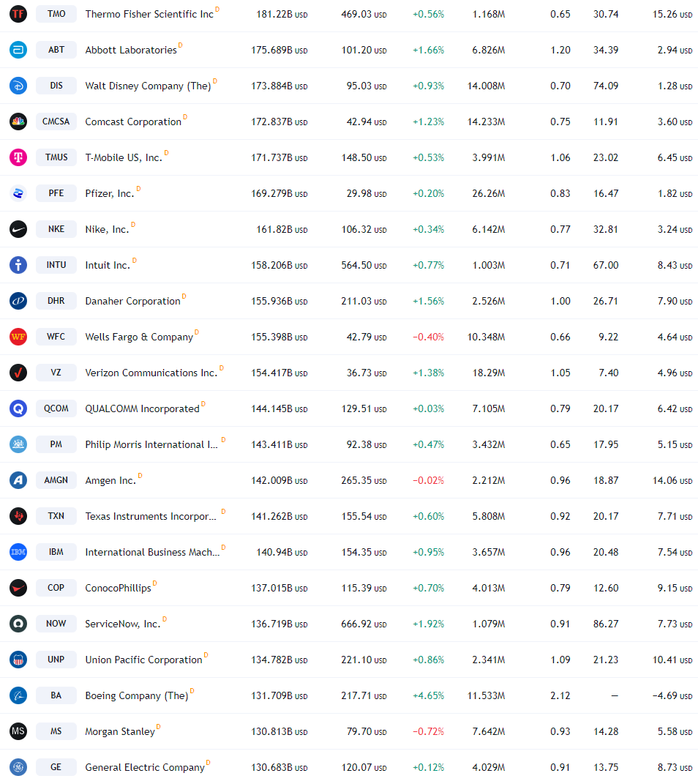Click the Nike swoosh logo icon
The image size is (698, 784).
pos(18,229)
